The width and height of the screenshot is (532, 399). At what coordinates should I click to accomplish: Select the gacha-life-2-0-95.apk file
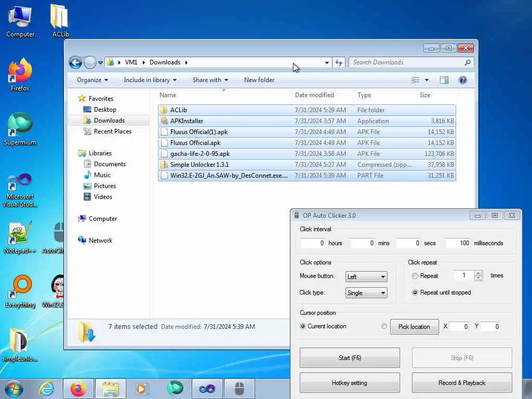pos(307,154)
